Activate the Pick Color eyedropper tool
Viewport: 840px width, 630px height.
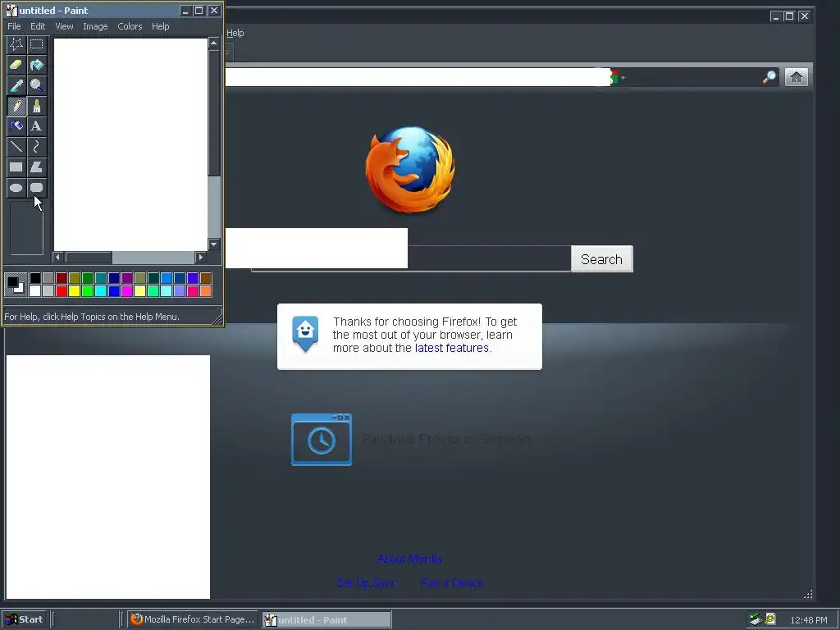[16, 85]
